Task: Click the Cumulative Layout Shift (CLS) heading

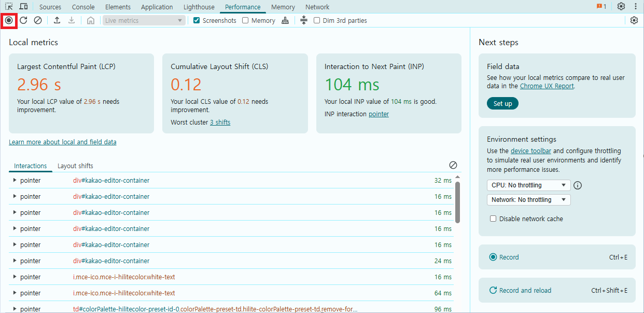Action: click(x=220, y=66)
